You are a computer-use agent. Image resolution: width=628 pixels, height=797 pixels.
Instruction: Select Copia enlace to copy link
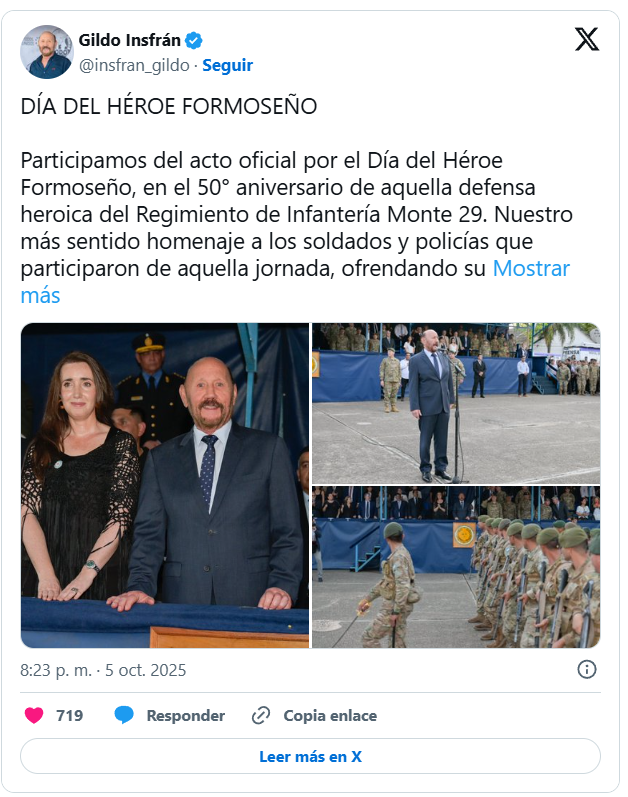330,716
